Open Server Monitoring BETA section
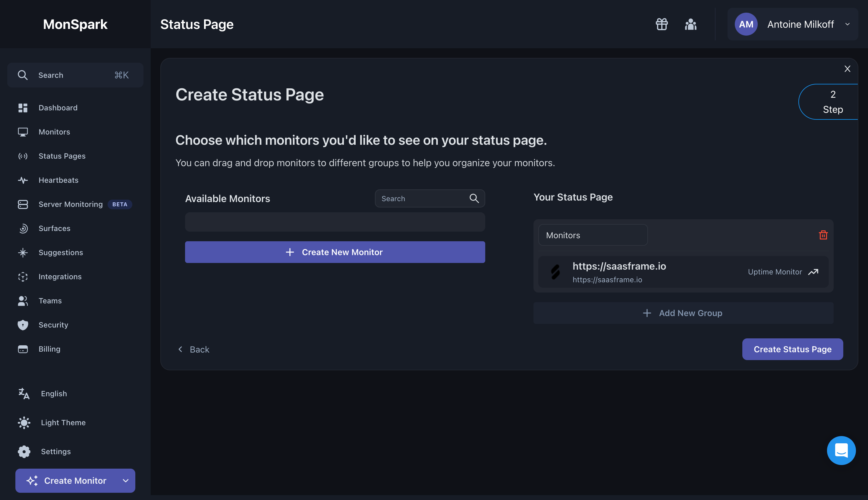868x500 pixels. [75, 204]
